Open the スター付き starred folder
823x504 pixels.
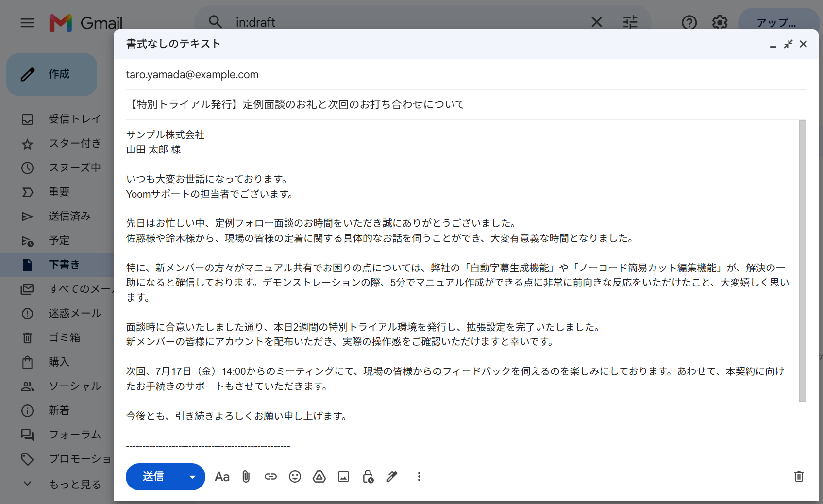(x=57, y=143)
